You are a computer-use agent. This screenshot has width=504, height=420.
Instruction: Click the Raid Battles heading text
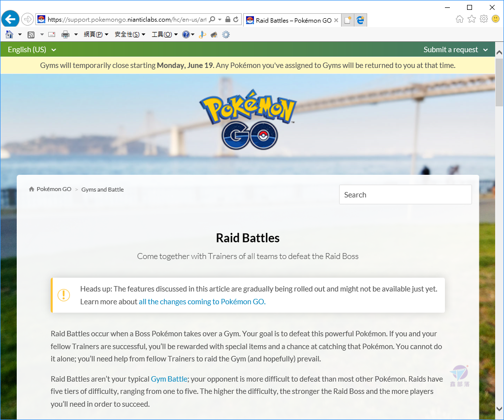click(x=248, y=238)
